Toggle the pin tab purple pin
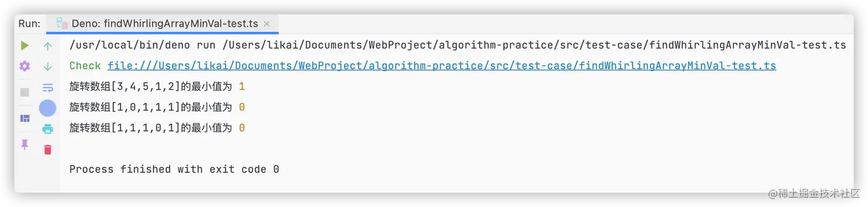Screen dimensions: 868x207 point(25,144)
